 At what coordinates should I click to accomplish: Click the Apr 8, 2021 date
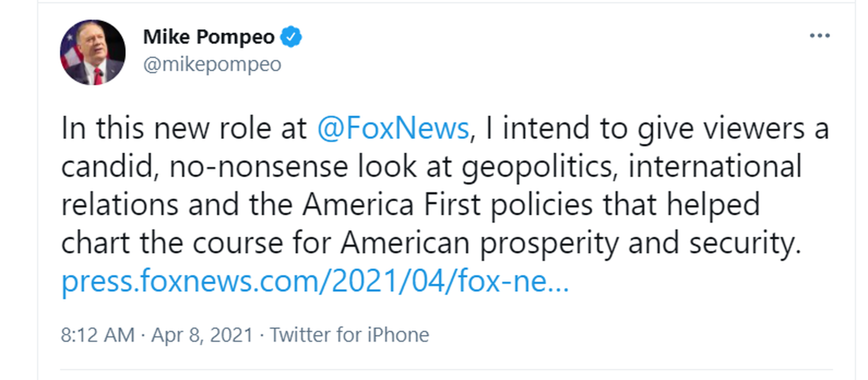pyautogui.click(x=202, y=335)
